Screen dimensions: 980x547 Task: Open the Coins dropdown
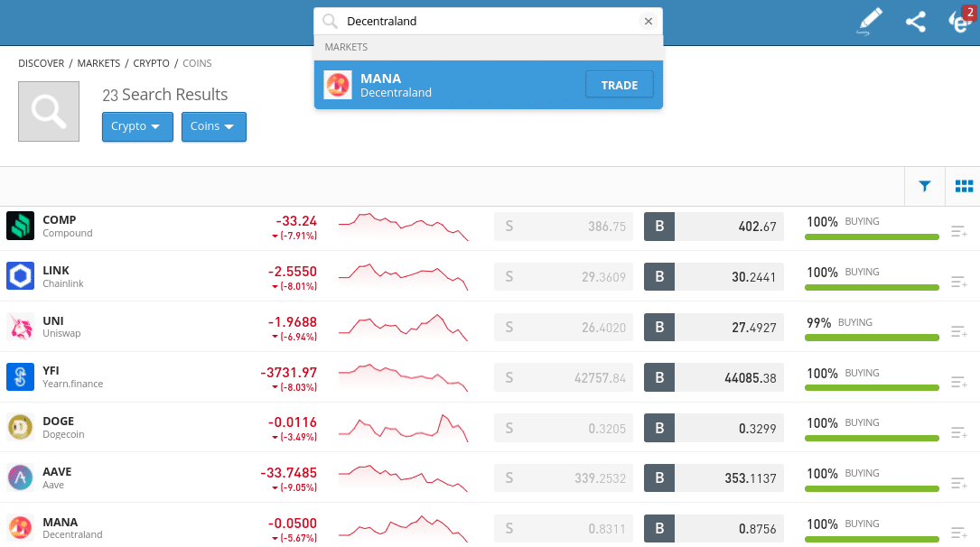(214, 126)
